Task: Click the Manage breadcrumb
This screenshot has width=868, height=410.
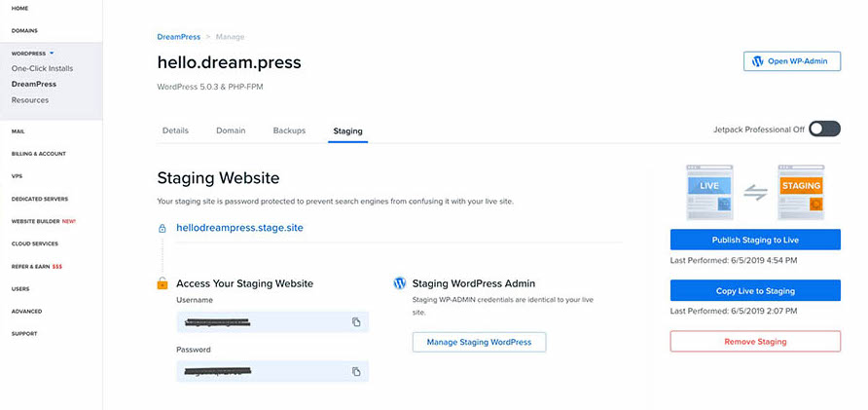Action: tap(230, 37)
